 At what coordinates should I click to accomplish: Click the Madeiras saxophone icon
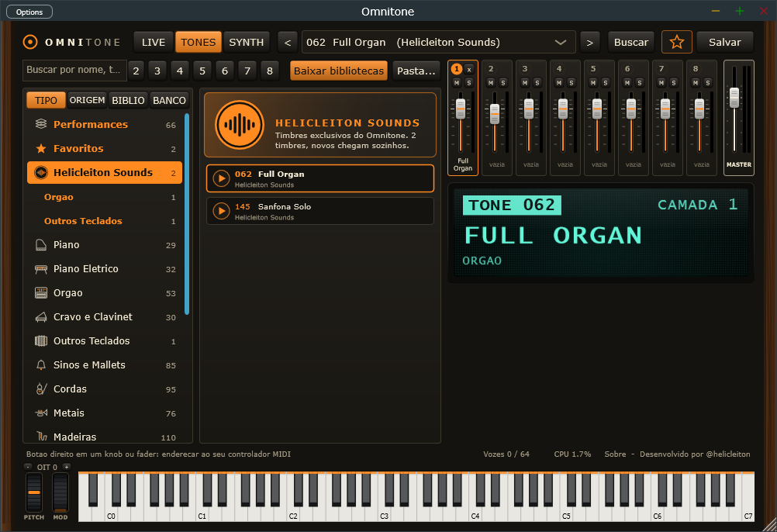click(42, 437)
